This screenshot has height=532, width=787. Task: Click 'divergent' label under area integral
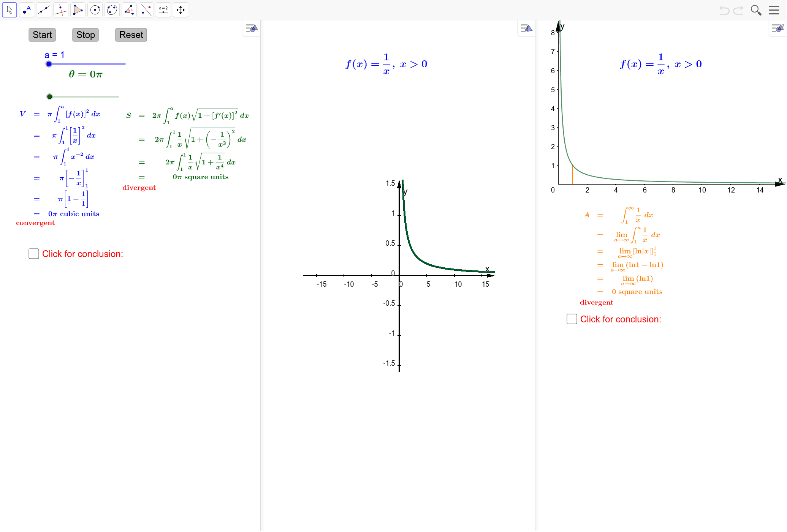coord(597,303)
